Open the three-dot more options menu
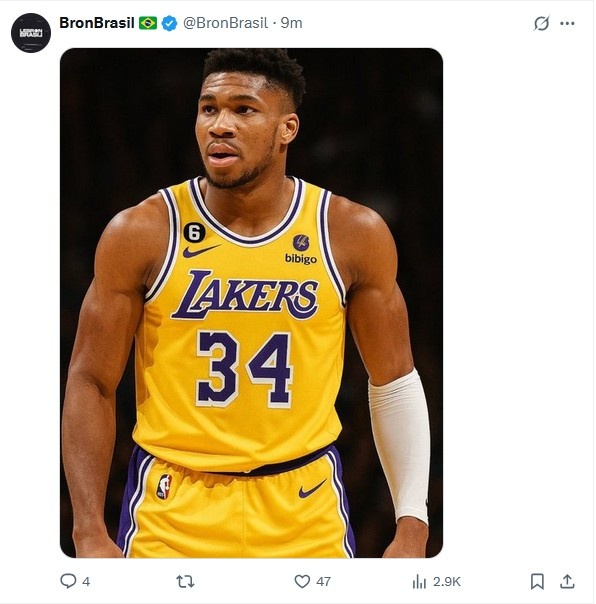 [x=567, y=23]
